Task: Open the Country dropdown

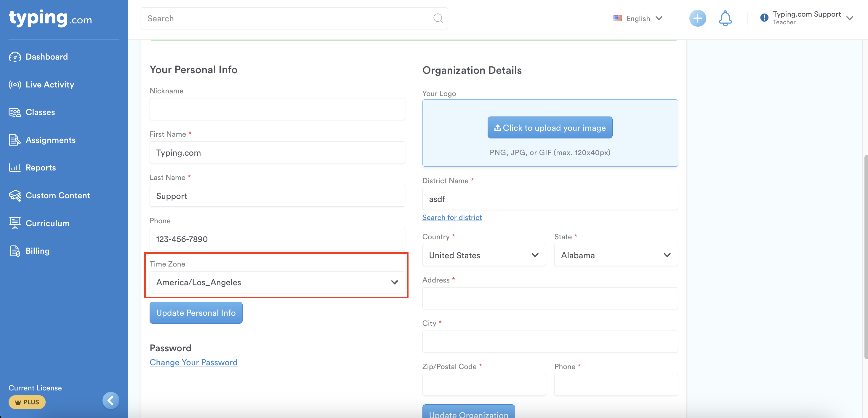Action: tap(483, 255)
